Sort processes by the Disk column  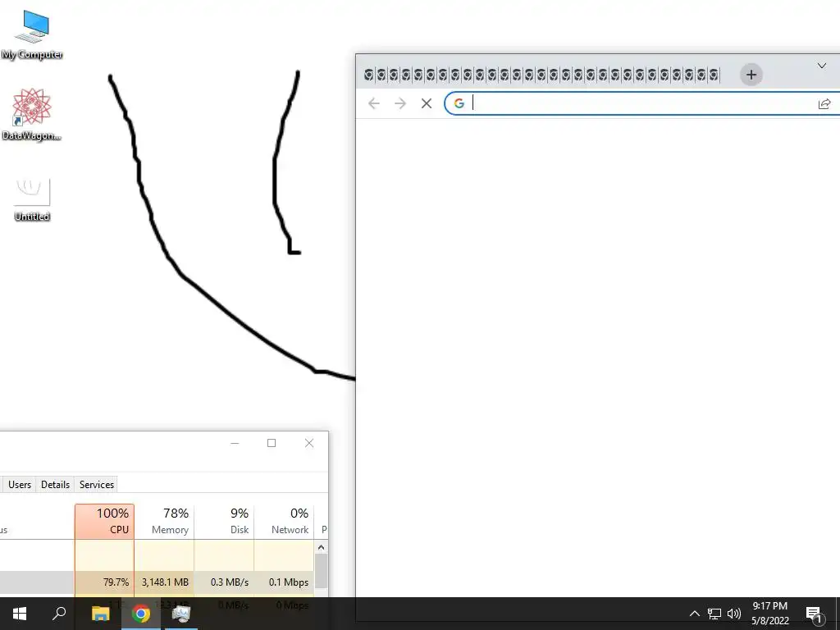tap(224, 521)
